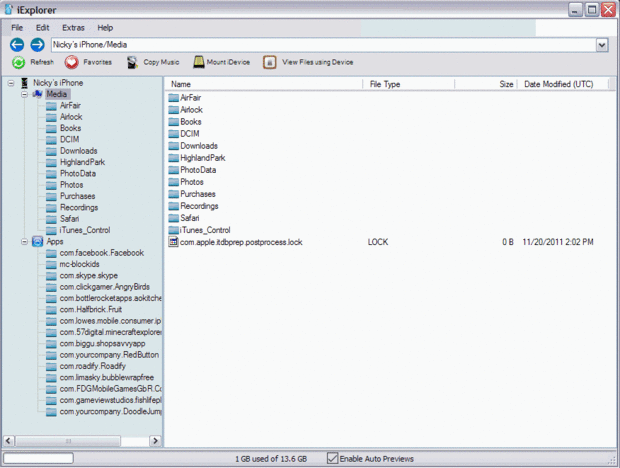Click the tree panel scroll right arrow
620x468 pixels.
click(155, 441)
